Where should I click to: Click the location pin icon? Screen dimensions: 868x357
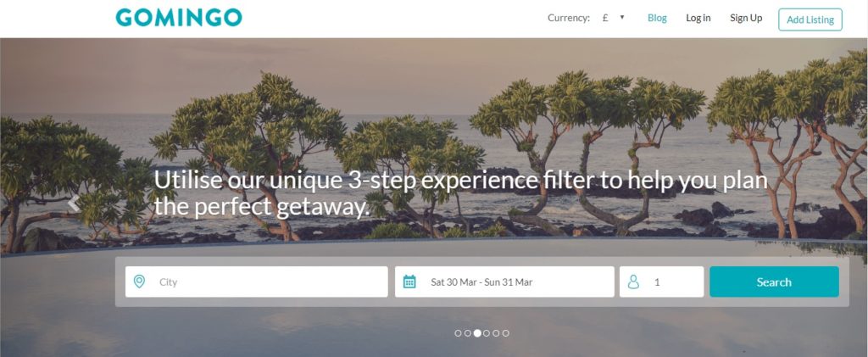click(x=140, y=282)
